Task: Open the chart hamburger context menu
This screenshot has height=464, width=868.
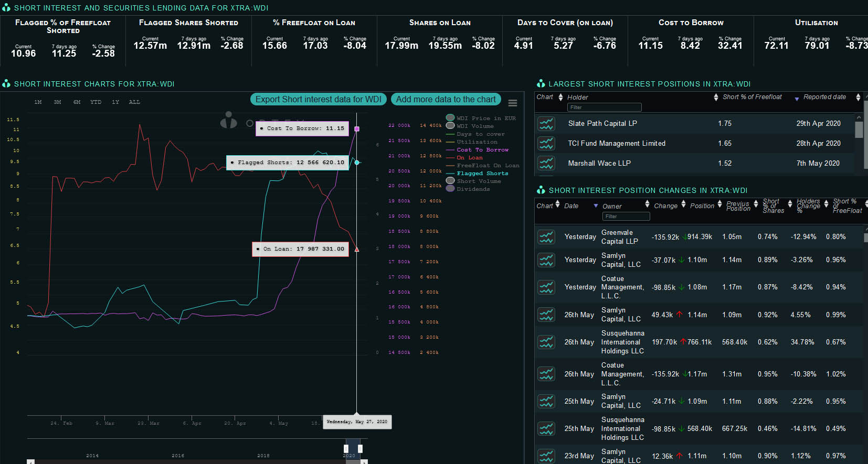Action: point(513,103)
